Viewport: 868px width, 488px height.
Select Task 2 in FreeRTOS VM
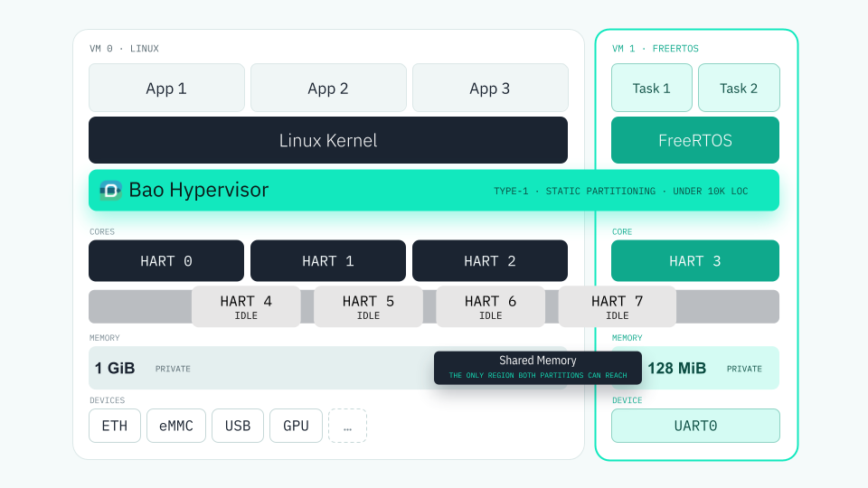click(739, 88)
